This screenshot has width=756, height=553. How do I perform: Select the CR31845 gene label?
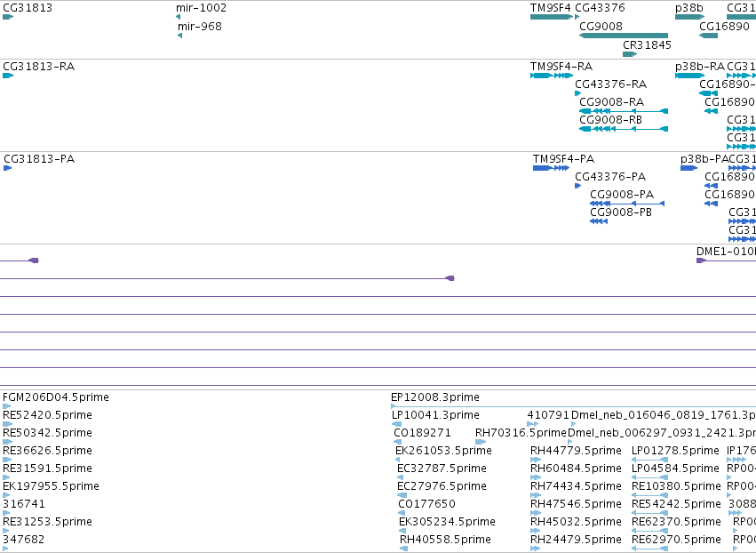tap(647, 44)
